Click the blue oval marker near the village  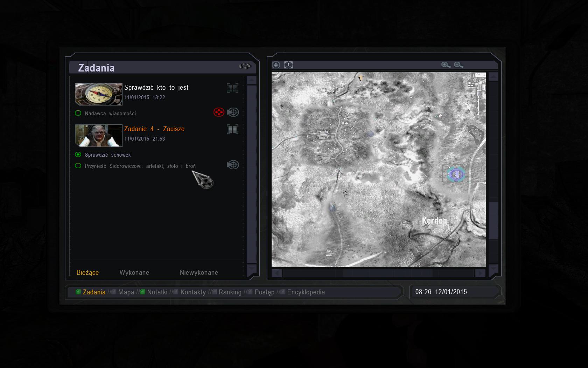click(x=370, y=134)
